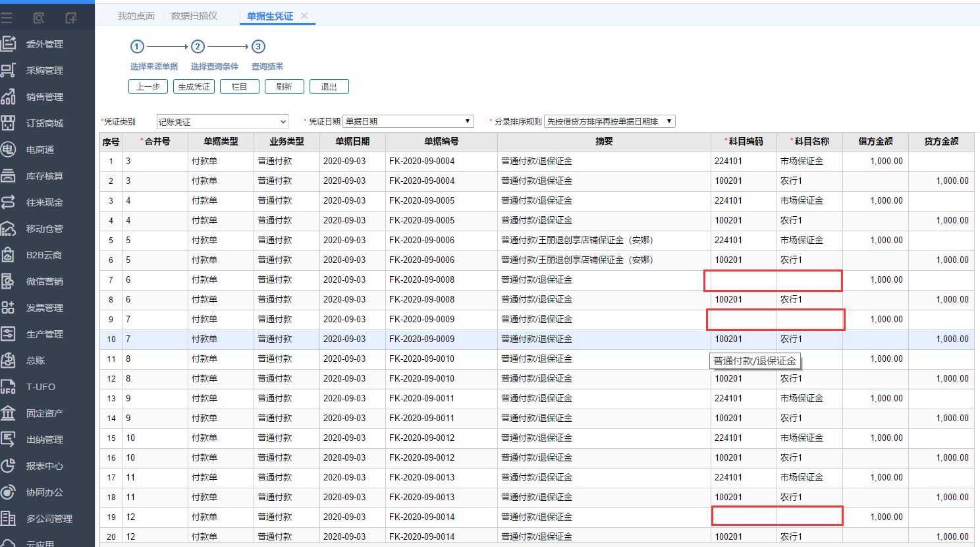980x547 pixels.
Task: Open 订货商城 icon
Action: point(8,123)
